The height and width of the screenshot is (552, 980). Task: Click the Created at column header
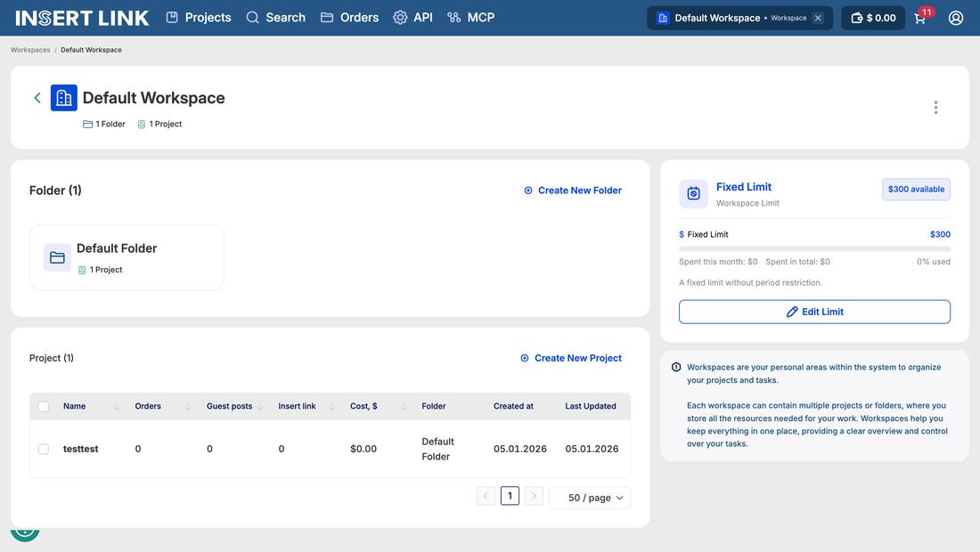[513, 407]
